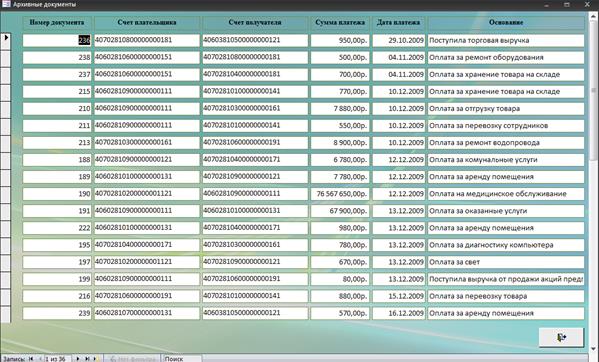This screenshot has width=599, height=362.
Task: Click the record selector for document 190
Action: click(x=5, y=194)
